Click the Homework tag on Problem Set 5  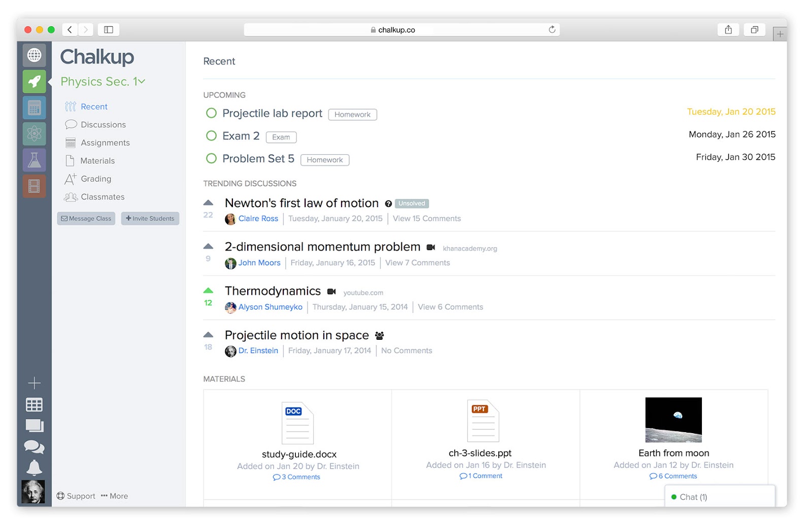tap(325, 160)
